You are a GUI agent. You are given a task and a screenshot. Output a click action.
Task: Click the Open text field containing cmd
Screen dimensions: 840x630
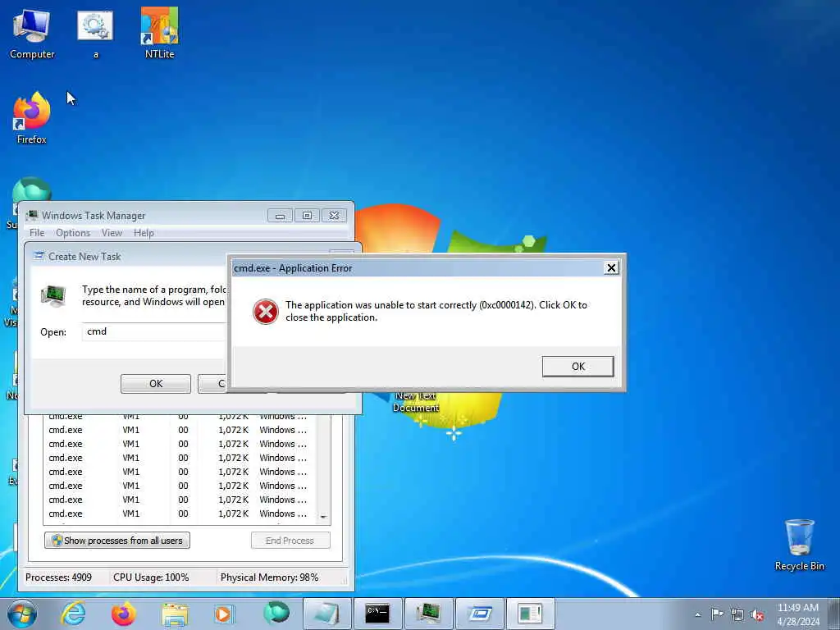(154, 331)
